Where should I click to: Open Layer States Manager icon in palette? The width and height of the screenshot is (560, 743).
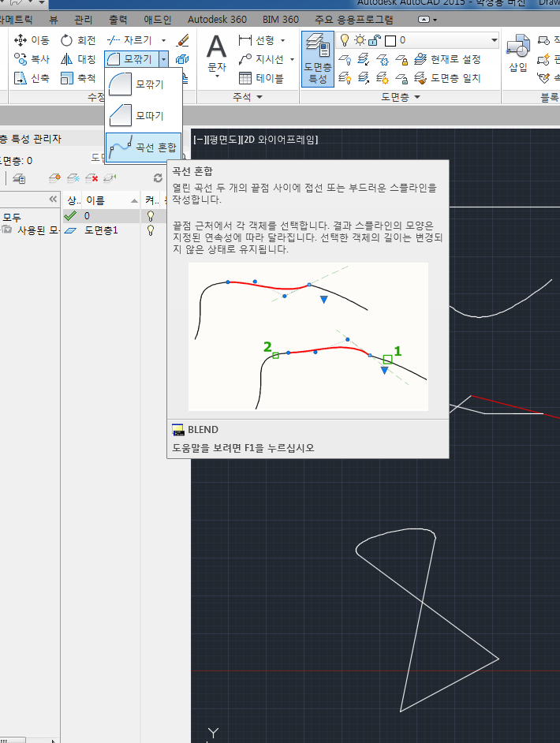[x=19, y=178]
